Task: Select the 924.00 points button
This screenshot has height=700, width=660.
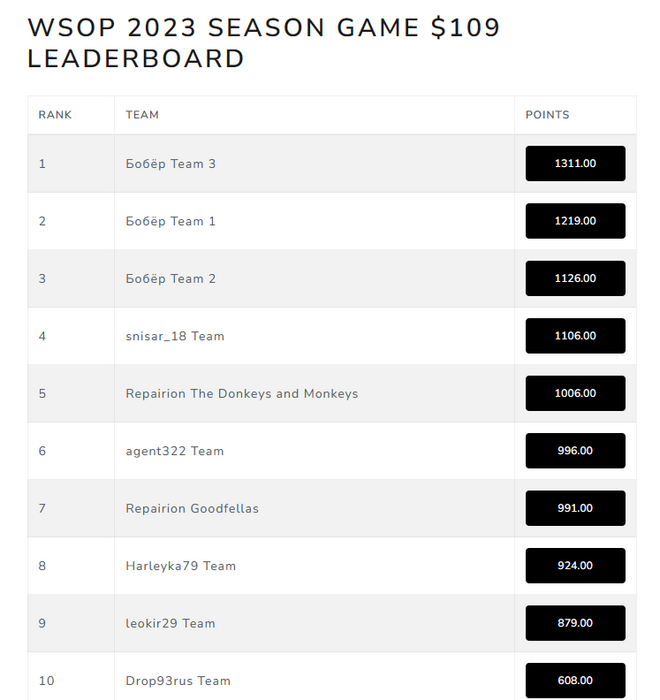Action: point(575,566)
